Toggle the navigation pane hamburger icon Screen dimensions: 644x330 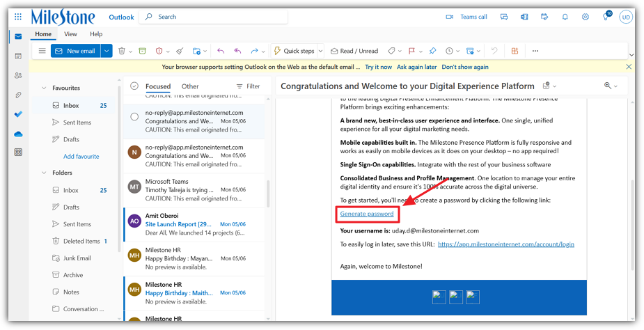click(42, 51)
